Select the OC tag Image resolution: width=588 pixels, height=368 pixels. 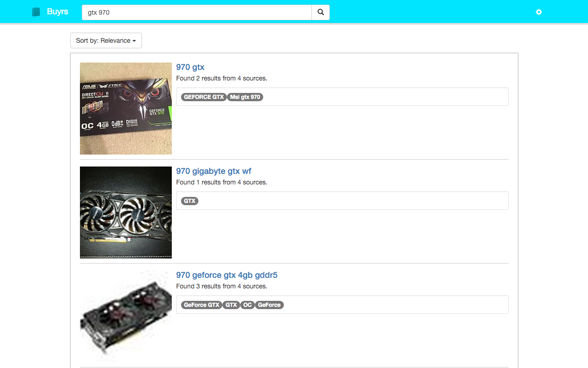click(248, 305)
